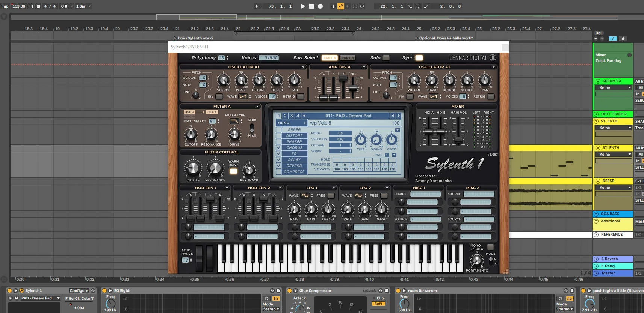The width and height of the screenshot is (644, 313).
Task: Select PART B in Sylenth1
Action: (x=347, y=58)
